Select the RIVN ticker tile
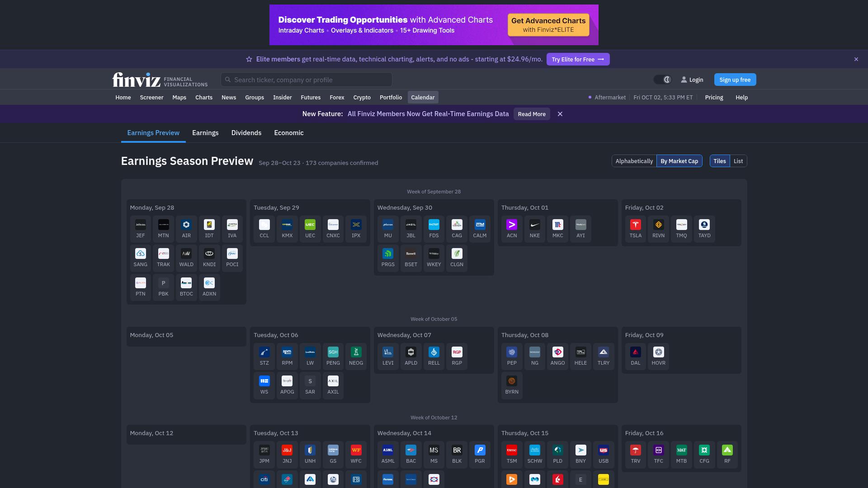Viewport: 868px width, 488px height. 659,229
